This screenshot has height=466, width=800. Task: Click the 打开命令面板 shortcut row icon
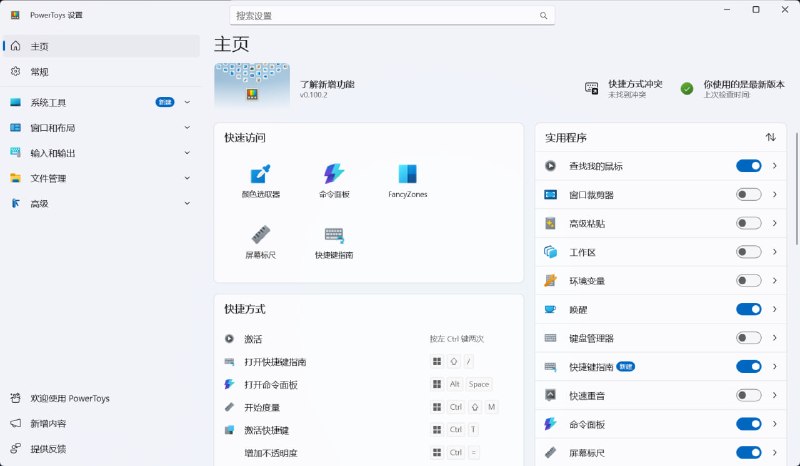click(230, 384)
